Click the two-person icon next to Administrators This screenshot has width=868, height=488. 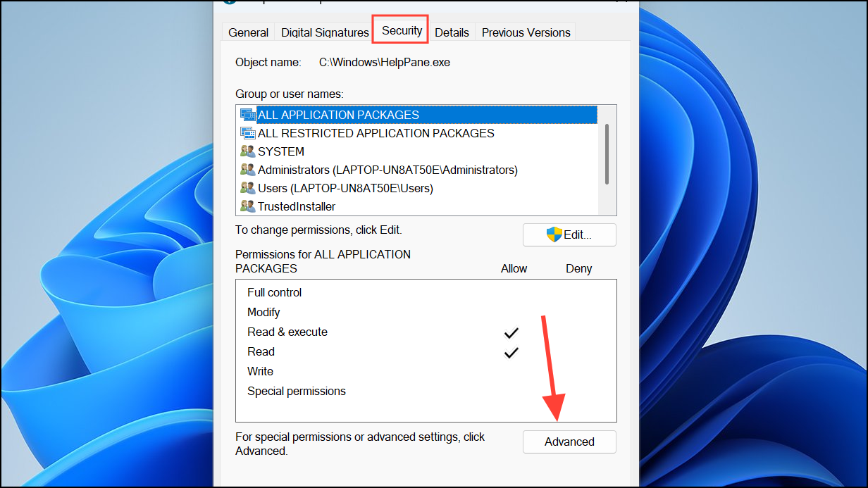tap(247, 169)
